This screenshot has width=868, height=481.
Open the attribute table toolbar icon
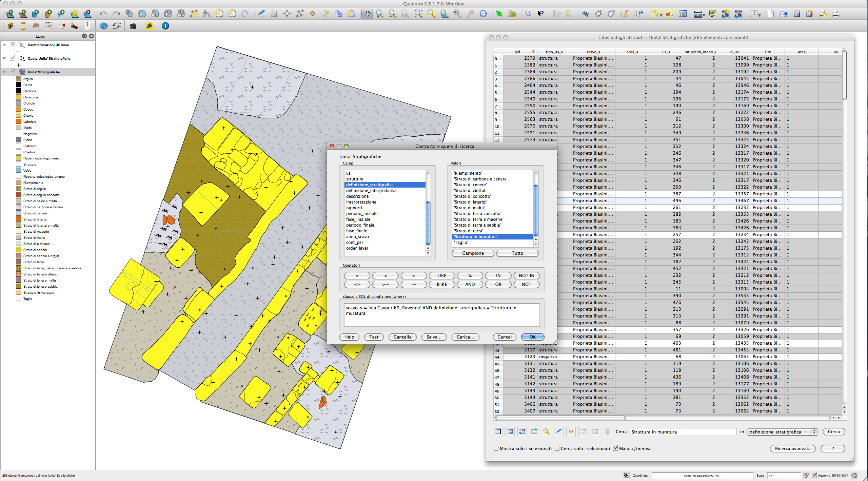[683, 14]
